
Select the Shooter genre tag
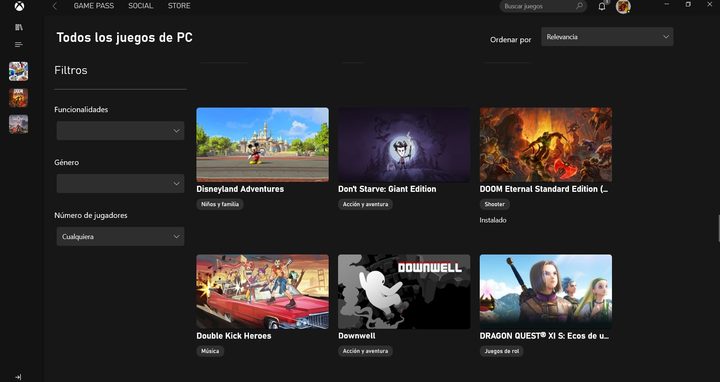[x=495, y=204]
